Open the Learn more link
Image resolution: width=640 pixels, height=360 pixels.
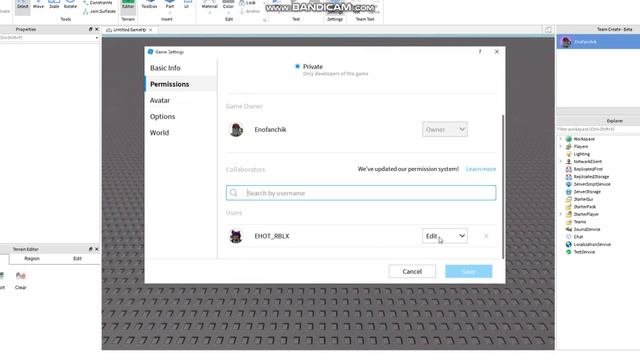point(481,169)
